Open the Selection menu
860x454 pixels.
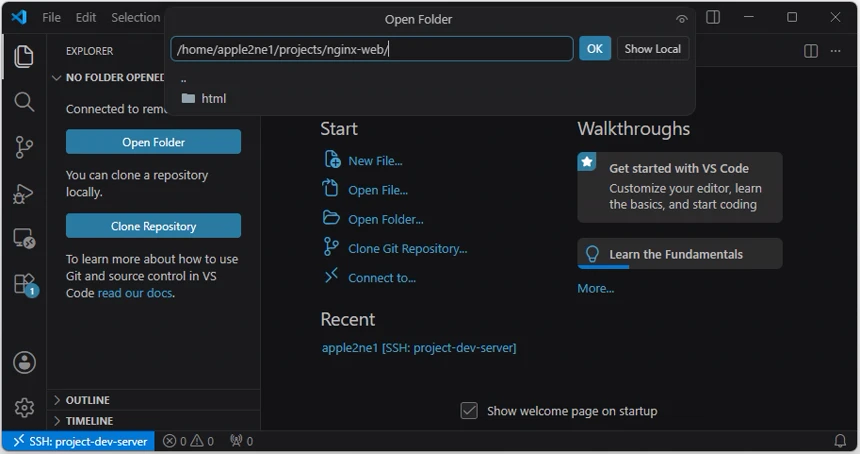pyautogui.click(x=135, y=18)
